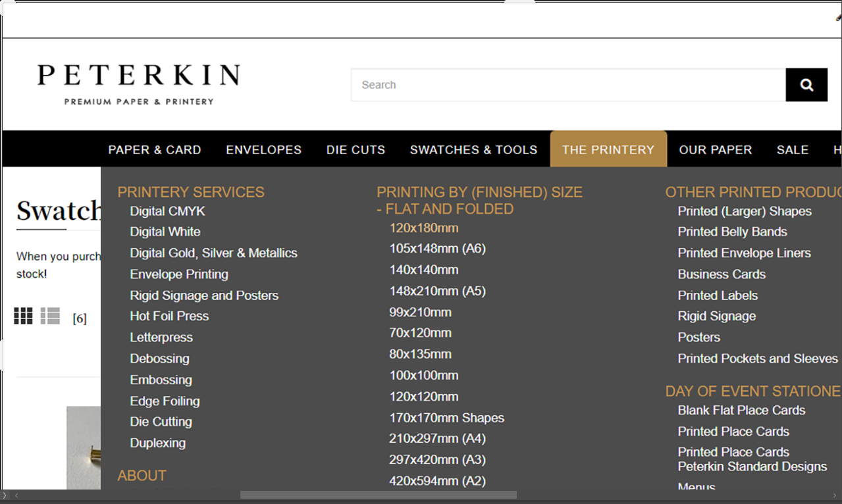Choose Hot Foil Press service

pos(169,316)
